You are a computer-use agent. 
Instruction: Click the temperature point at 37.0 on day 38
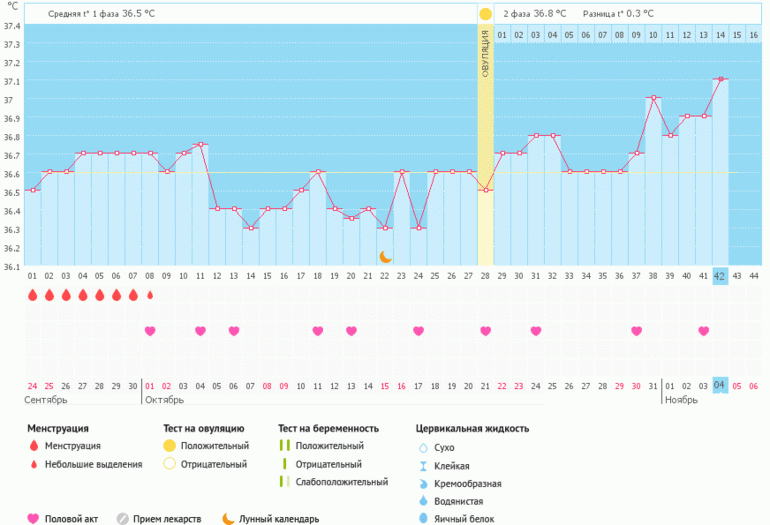652,98
